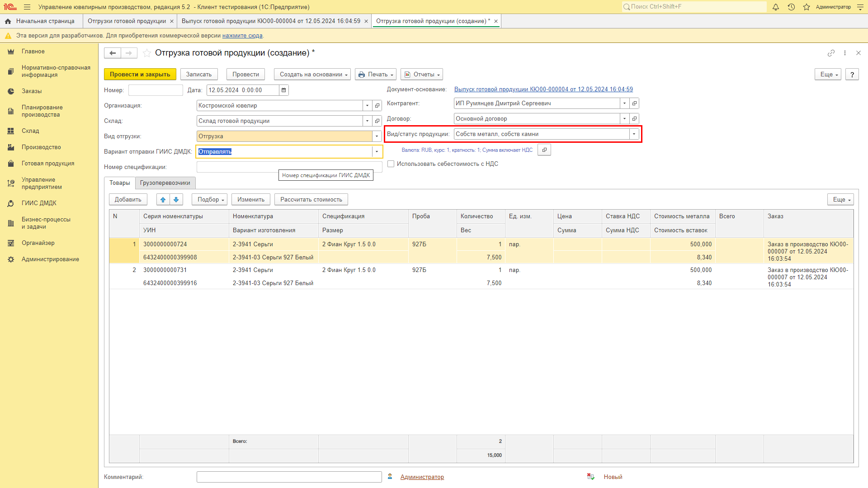
Task: Click Провести и закрыть button
Action: pyautogui.click(x=140, y=75)
